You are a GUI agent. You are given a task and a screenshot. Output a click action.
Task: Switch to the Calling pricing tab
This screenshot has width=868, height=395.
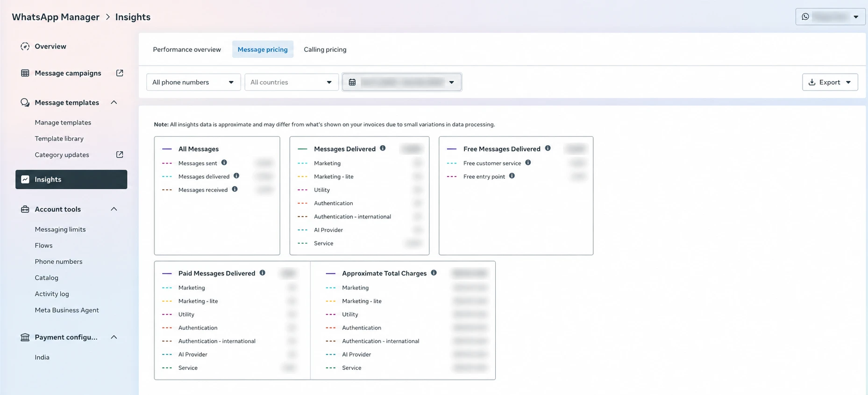coord(325,49)
